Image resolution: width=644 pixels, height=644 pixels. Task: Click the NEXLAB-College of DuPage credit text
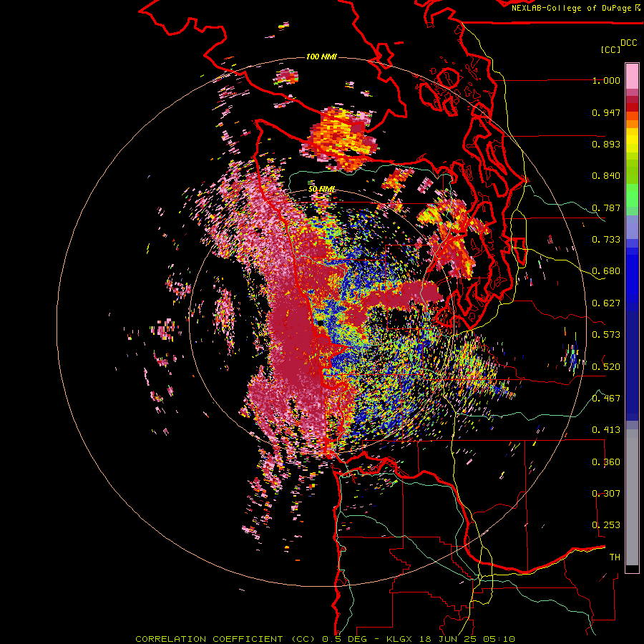(571, 8)
